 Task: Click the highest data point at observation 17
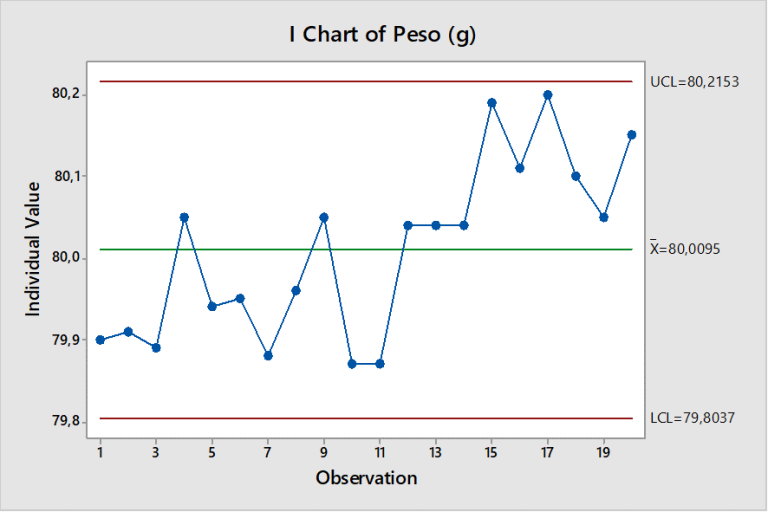pos(548,95)
